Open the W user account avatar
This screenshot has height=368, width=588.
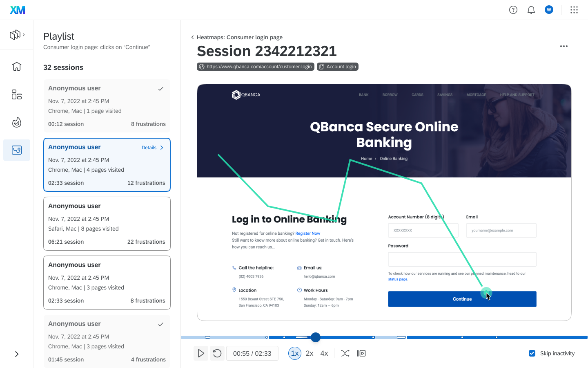pyautogui.click(x=549, y=10)
